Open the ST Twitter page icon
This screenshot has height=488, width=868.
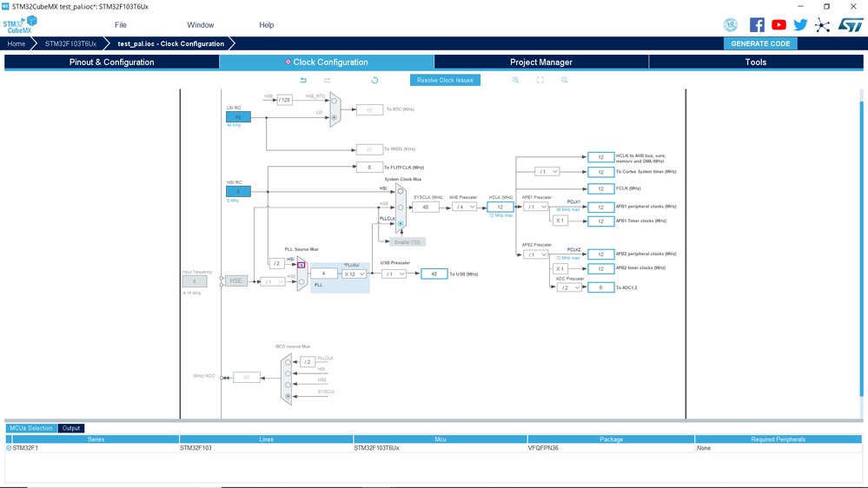point(800,25)
